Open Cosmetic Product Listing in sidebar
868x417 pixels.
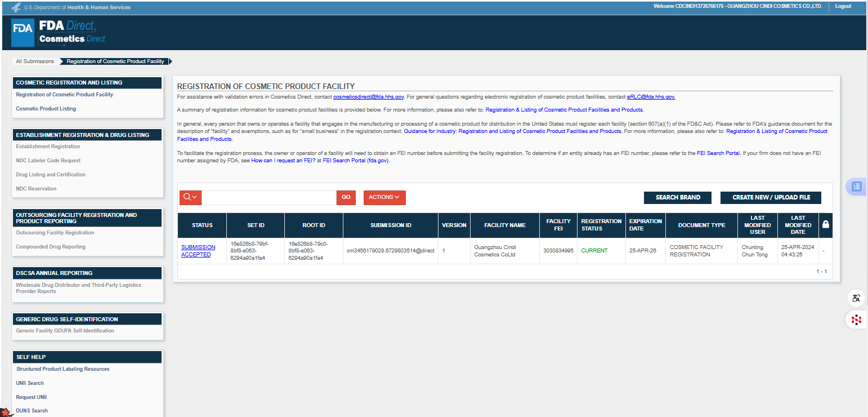46,109
